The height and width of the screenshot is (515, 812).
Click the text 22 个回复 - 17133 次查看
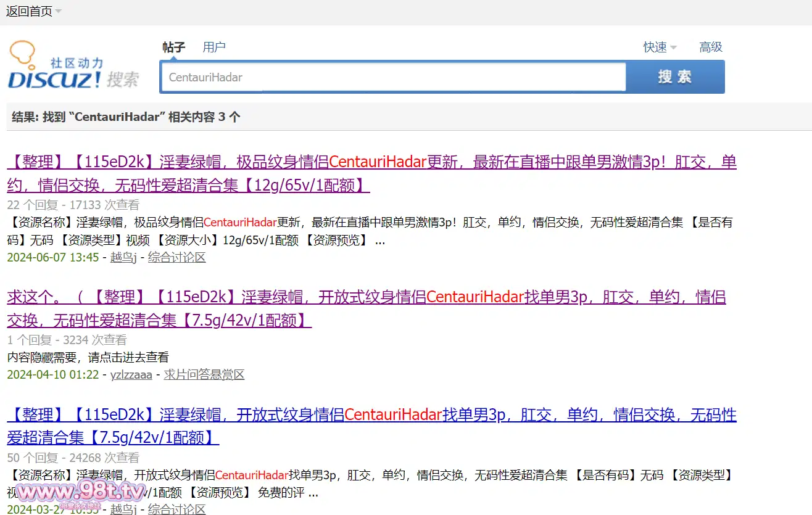(x=73, y=205)
